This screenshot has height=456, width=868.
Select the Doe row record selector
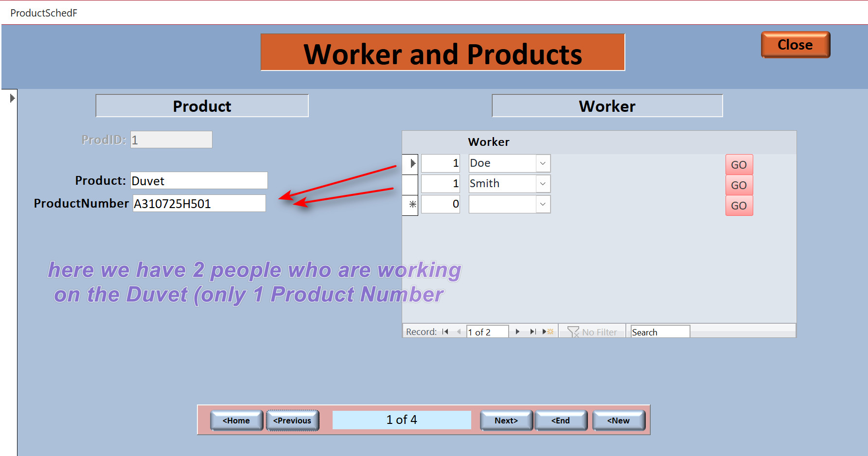click(410, 163)
